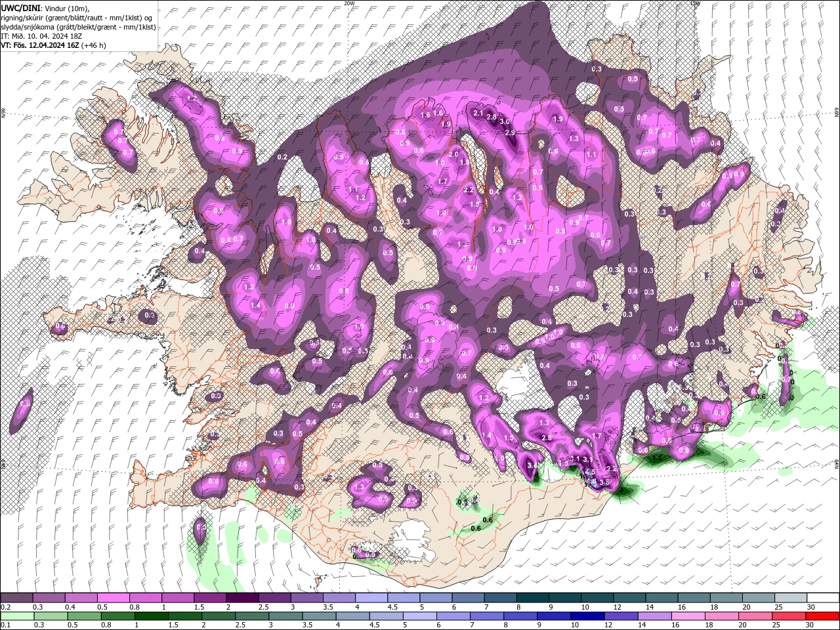Image resolution: width=840 pixels, height=630 pixels.
Task: Click the "0.1" label in the lower legend
Action: [x=6, y=625]
